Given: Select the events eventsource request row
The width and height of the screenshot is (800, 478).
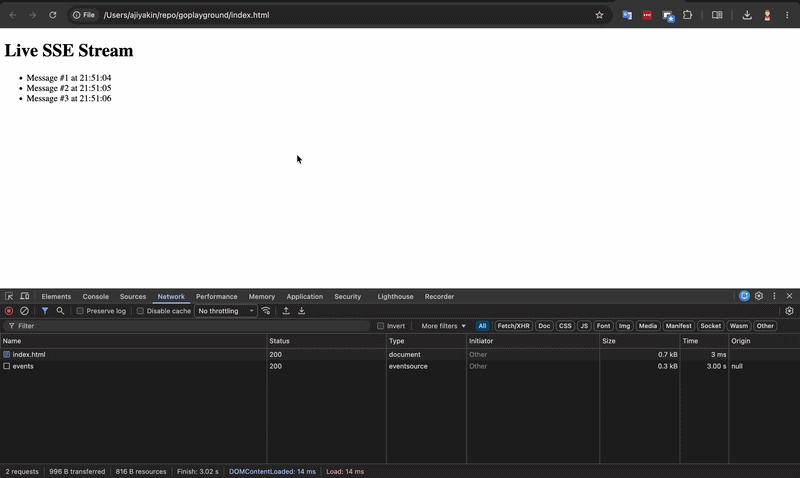Looking at the screenshot, I should [x=400, y=366].
